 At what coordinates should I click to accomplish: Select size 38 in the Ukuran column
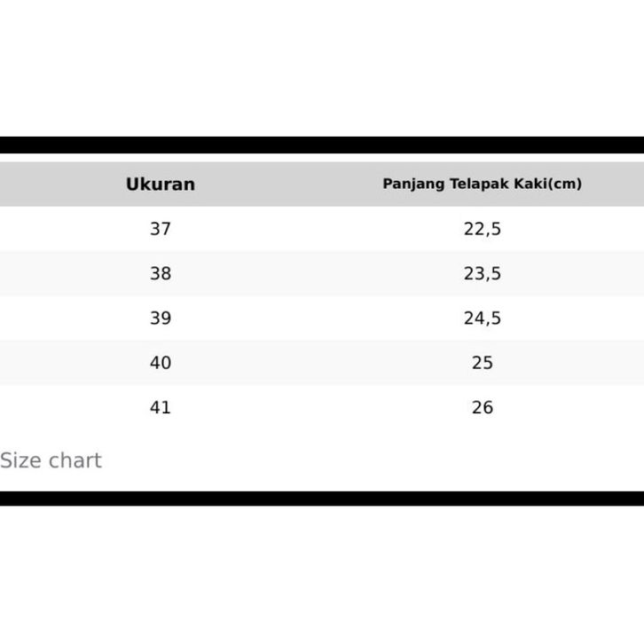click(x=161, y=273)
